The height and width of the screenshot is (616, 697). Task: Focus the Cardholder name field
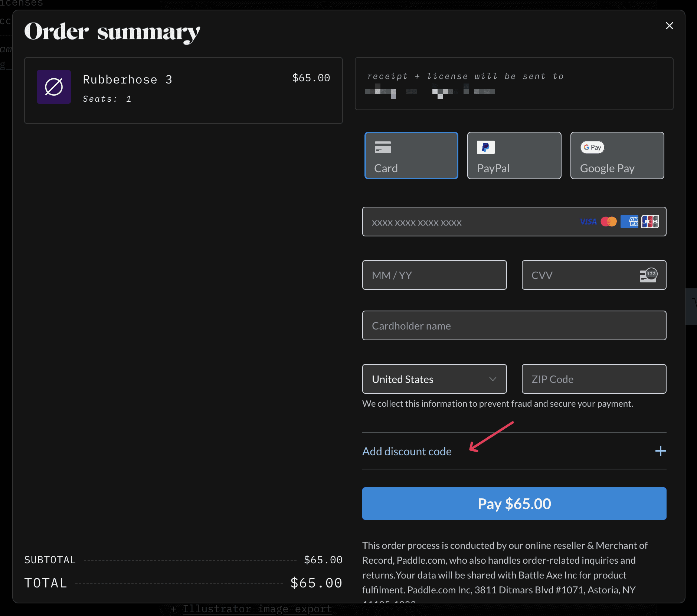(x=514, y=325)
